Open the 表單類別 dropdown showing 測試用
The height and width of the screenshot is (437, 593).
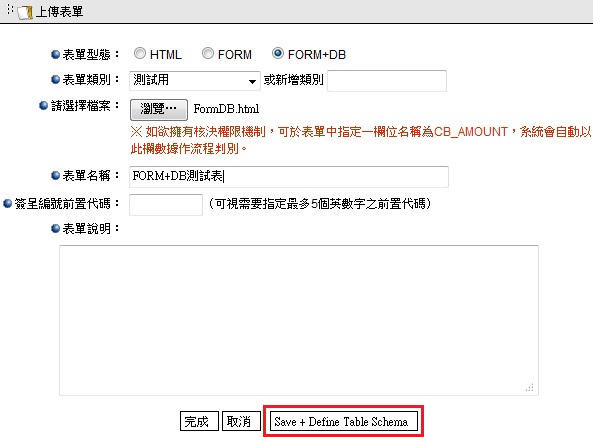tap(195, 81)
